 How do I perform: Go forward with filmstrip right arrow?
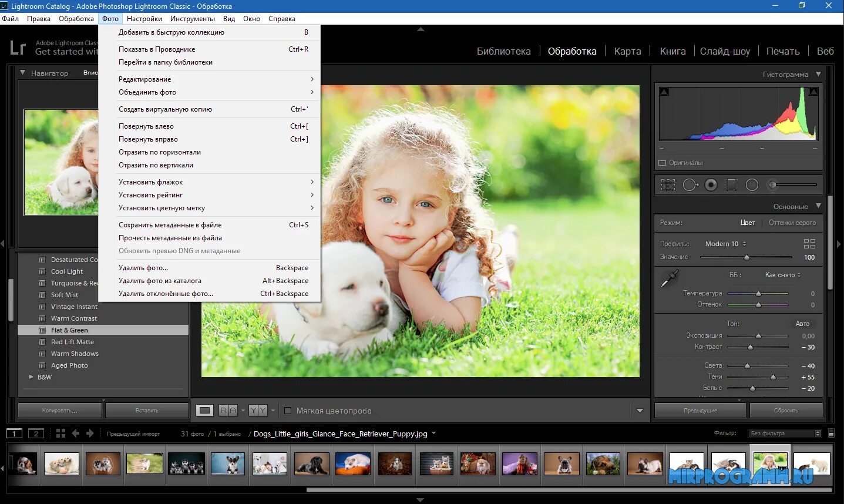tap(90, 434)
